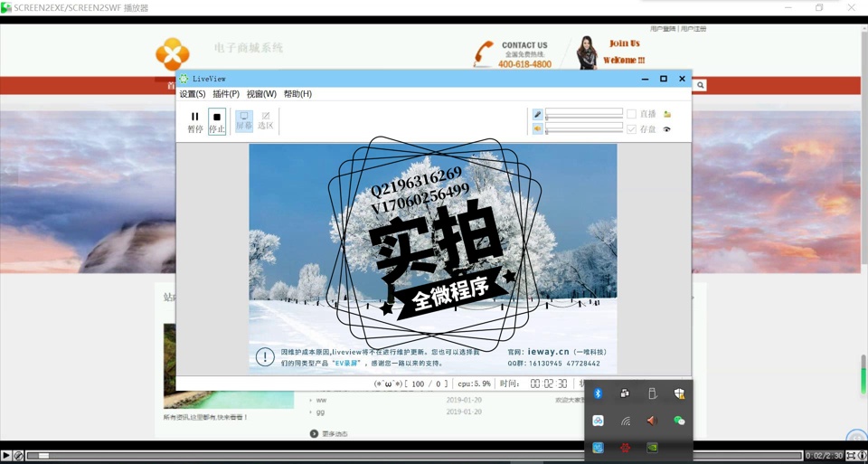Image resolution: width=868 pixels, height=464 pixels.
Task: Click the lake thumbnail image on webpage
Action: click(229, 366)
